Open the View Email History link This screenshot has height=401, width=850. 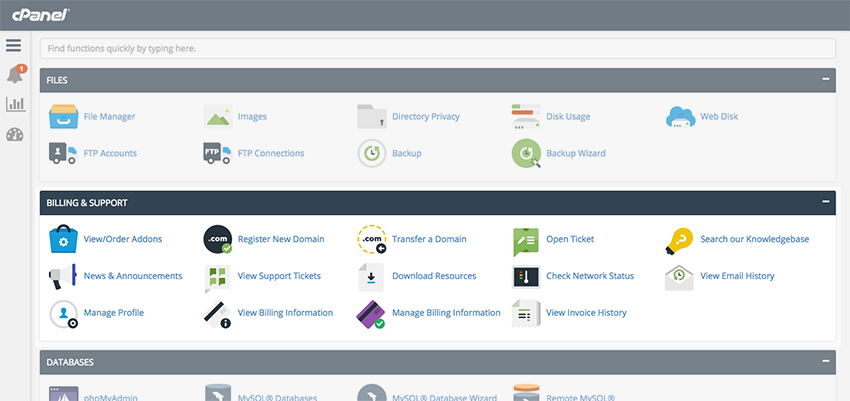coord(737,276)
